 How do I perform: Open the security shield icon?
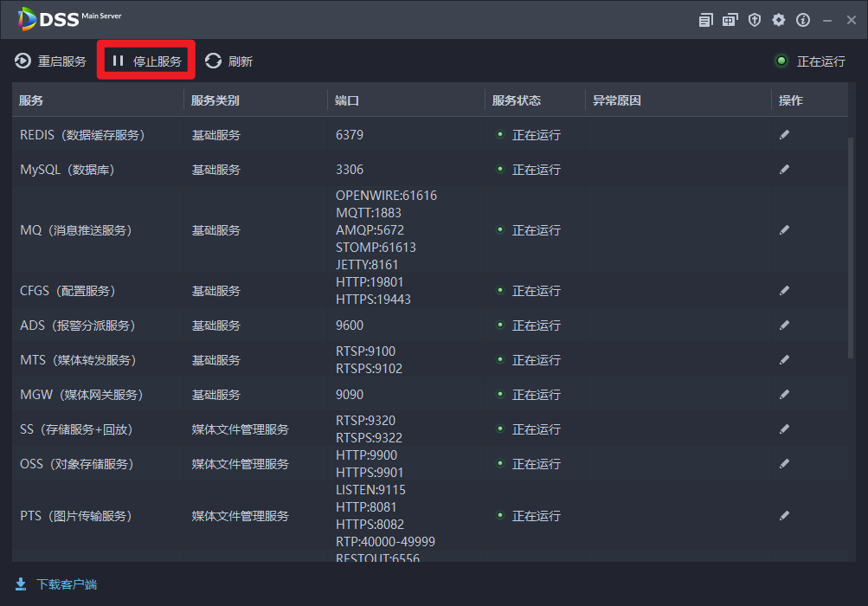click(755, 20)
